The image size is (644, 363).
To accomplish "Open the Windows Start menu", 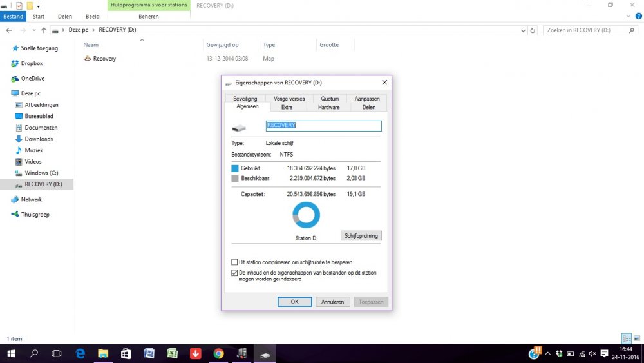I will click(x=11, y=353).
